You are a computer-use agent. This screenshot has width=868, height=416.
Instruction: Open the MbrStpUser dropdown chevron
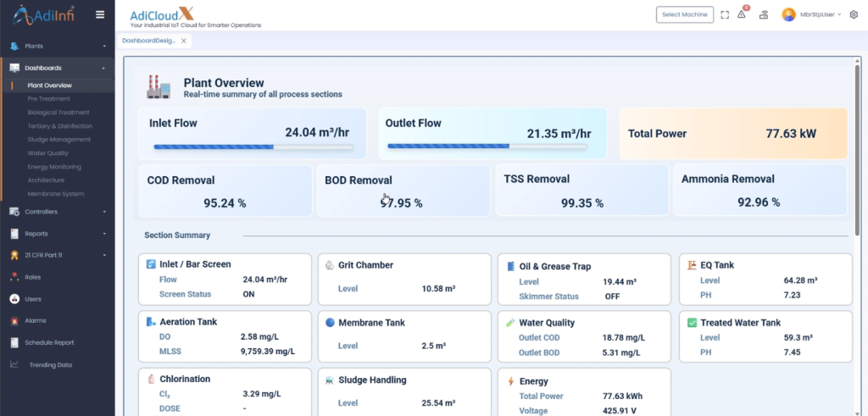840,15
